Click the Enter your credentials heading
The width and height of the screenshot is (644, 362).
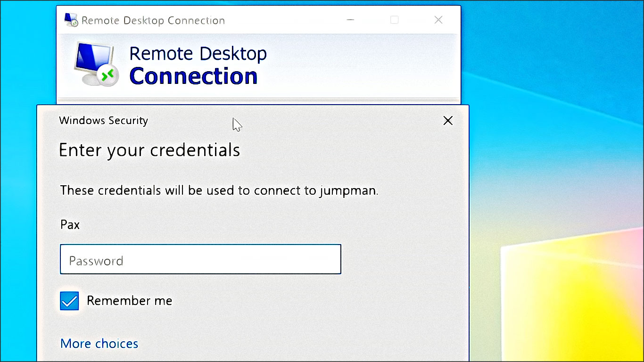(149, 150)
